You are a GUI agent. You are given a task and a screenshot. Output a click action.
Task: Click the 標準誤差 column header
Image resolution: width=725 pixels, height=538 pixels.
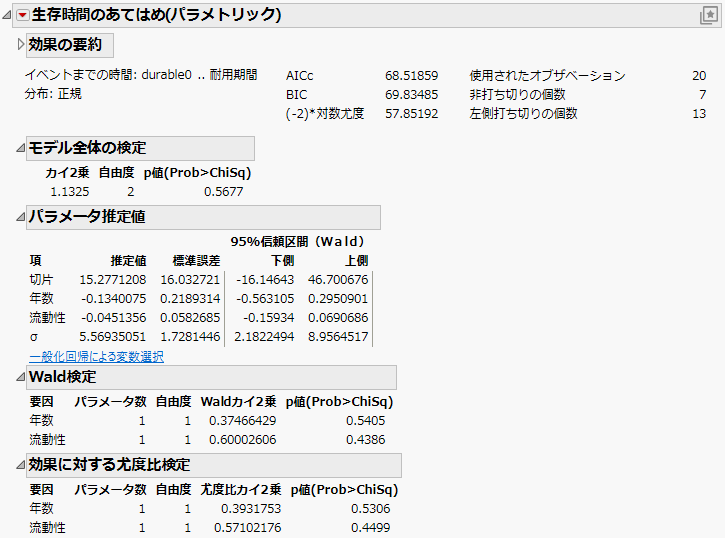pos(197,260)
